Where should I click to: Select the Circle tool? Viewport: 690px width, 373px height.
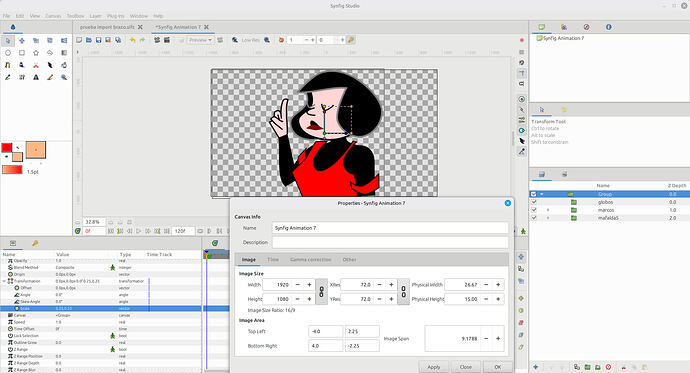[8, 53]
